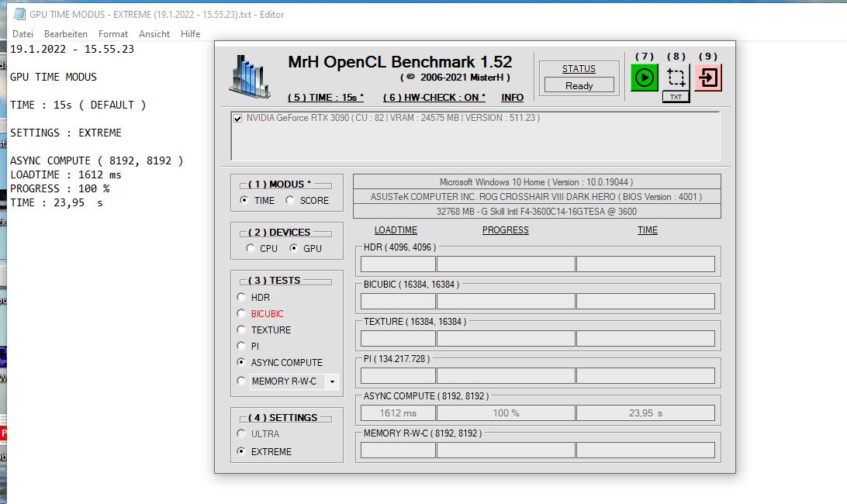Click Notepad file icon in title bar
This screenshot has width=847, height=504.
pos(19,14)
